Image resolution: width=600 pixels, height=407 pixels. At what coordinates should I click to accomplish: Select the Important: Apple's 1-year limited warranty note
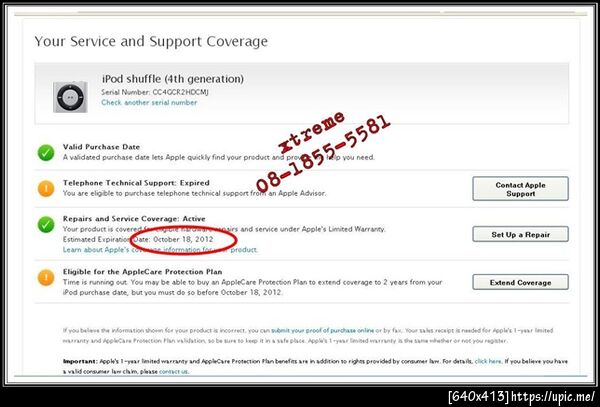pyautogui.click(x=315, y=366)
